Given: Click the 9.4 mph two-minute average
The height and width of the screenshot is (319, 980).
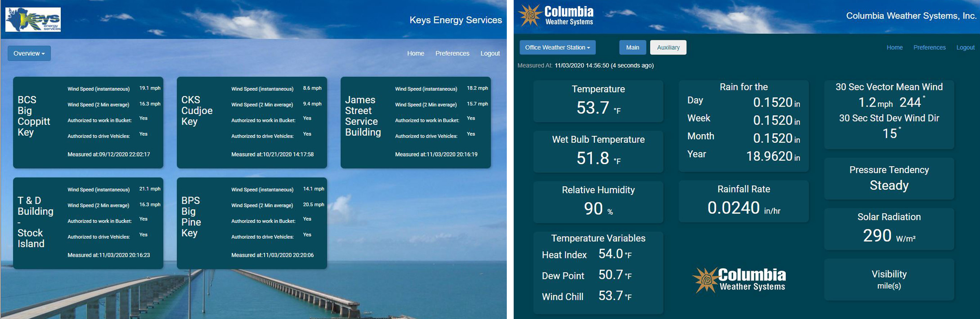Looking at the screenshot, I should coord(312,103).
